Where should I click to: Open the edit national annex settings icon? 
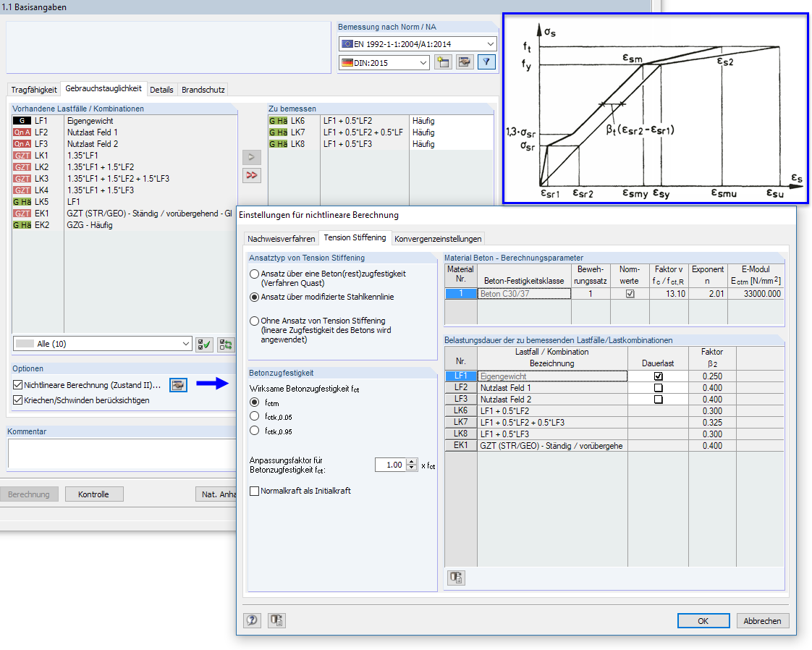(x=465, y=62)
